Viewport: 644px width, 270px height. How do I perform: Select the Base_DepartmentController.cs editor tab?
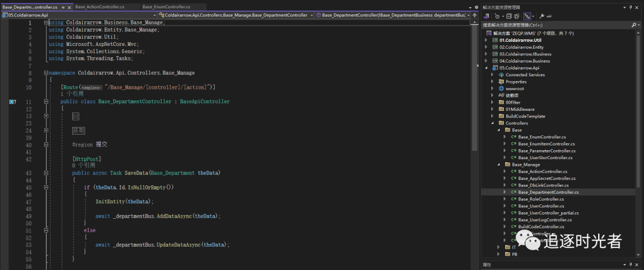tap(30, 7)
